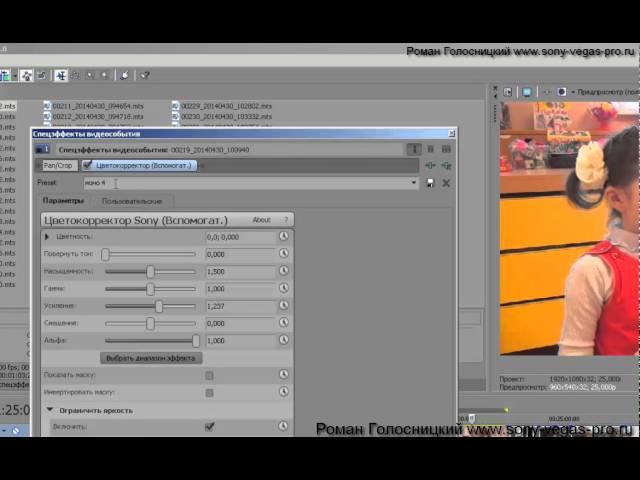The height and width of the screenshot is (480, 640).
Task: Click the Насыщенность slider handle
Action: [151, 271]
